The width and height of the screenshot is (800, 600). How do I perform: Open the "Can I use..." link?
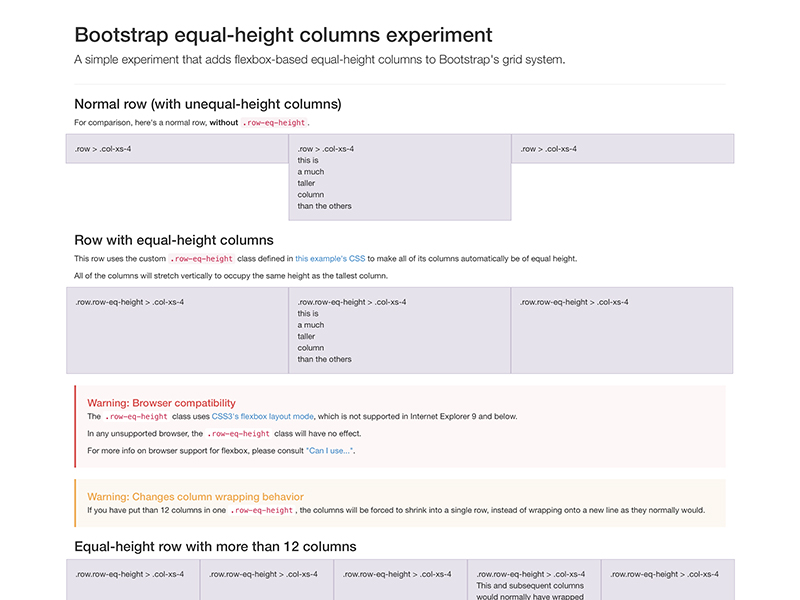click(329, 451)
